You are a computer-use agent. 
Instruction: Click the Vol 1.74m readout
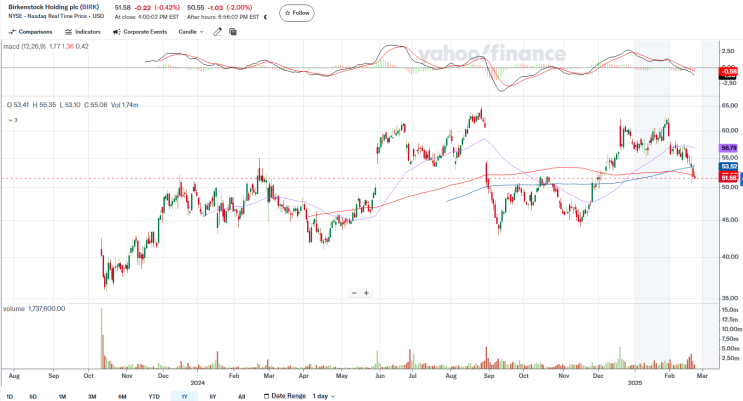(125, 105)
